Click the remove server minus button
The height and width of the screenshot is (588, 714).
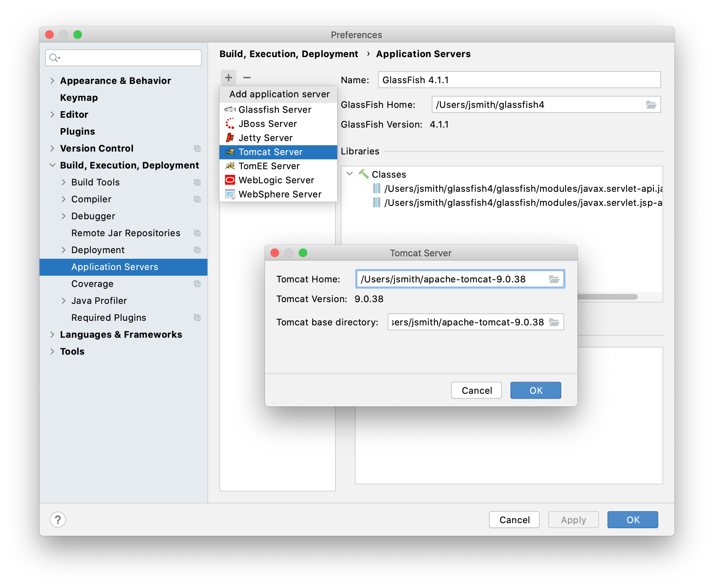pyautogui.click(x=247, y=77)
